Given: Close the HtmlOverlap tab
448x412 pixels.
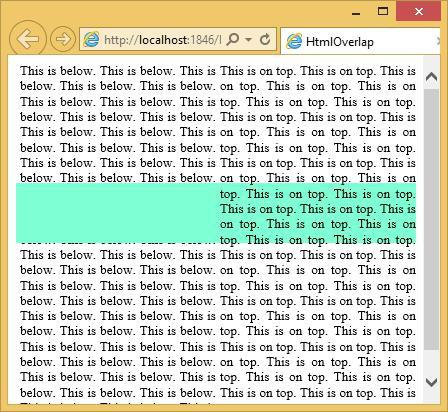Looking at the screenshot, I should (x=438, y=41).
